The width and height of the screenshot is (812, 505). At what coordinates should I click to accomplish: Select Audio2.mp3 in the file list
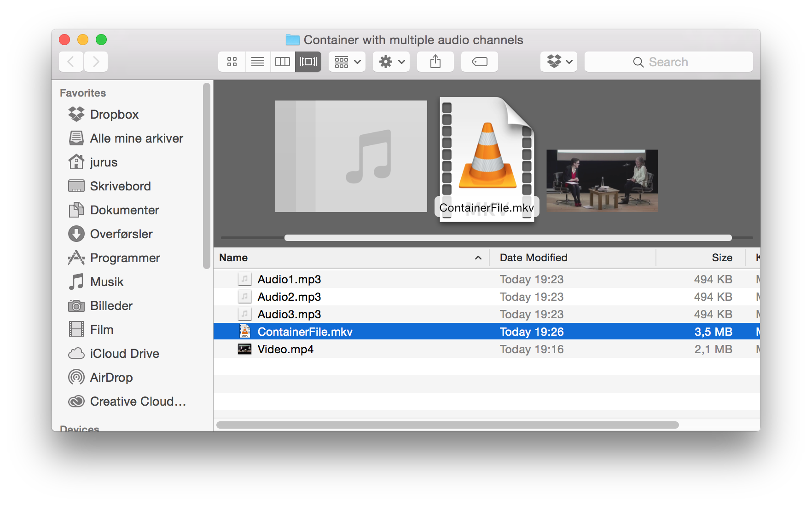487,297
